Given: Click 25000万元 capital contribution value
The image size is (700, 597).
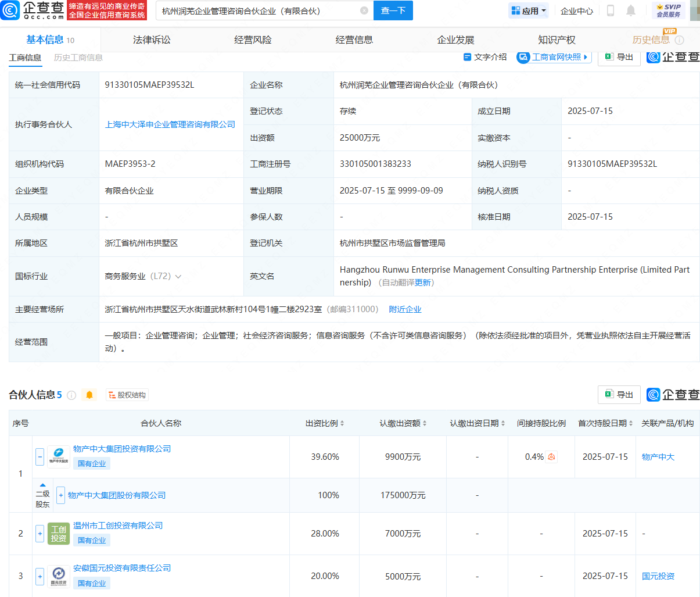Looking at the screenshot, I should [x=360, y=138].
